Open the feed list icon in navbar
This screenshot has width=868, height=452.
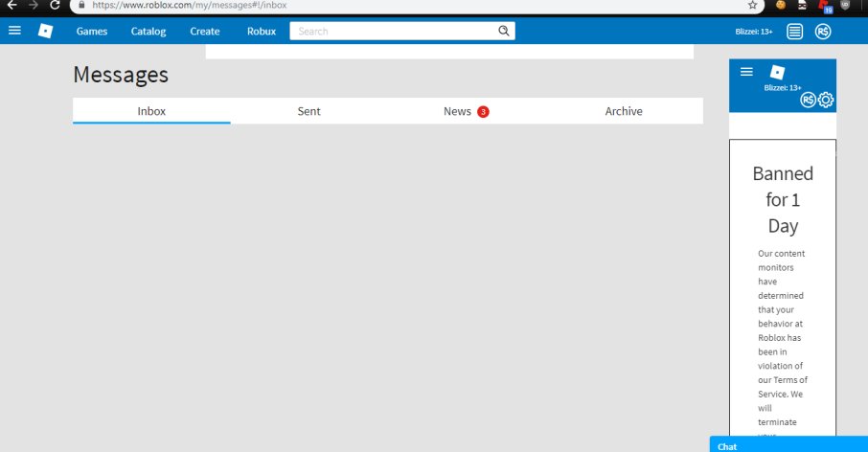[x=794, y=32]
